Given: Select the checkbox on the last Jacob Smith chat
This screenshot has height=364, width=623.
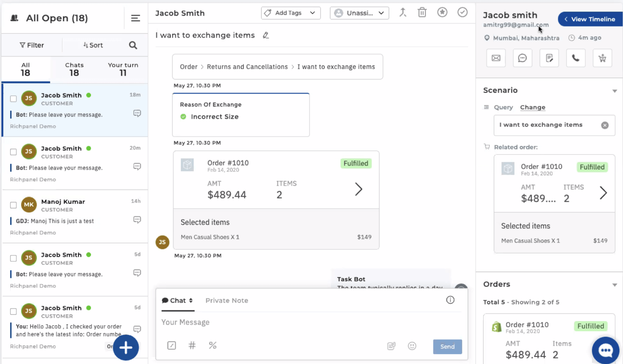Looking at the screenshot, I should coord(13,311).
